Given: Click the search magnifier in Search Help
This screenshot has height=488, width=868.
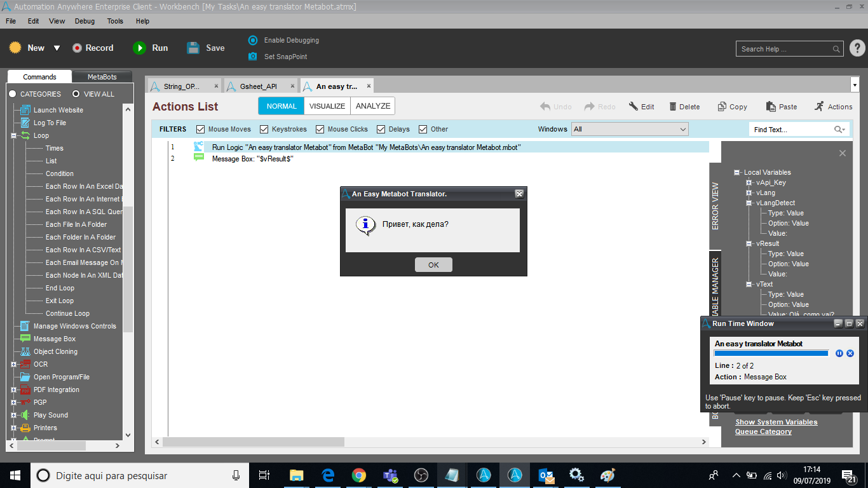Looking at the screenshot, I should tap(836, 49).
